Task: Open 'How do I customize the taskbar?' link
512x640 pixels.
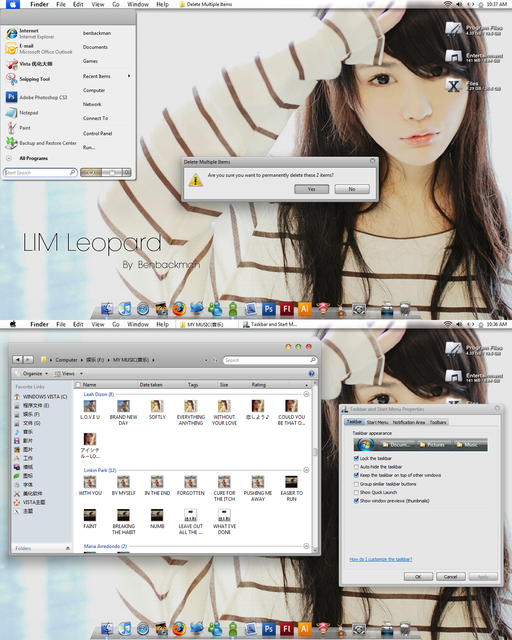Action: pos(381,559)
